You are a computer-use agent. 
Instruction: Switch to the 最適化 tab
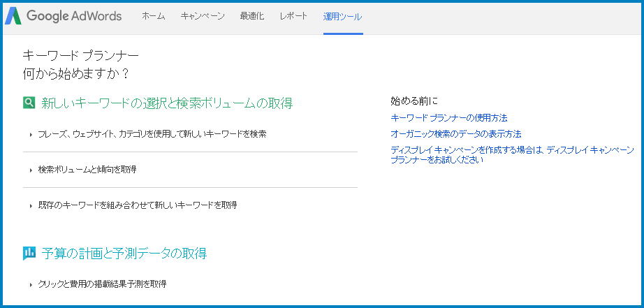point(252,17)
